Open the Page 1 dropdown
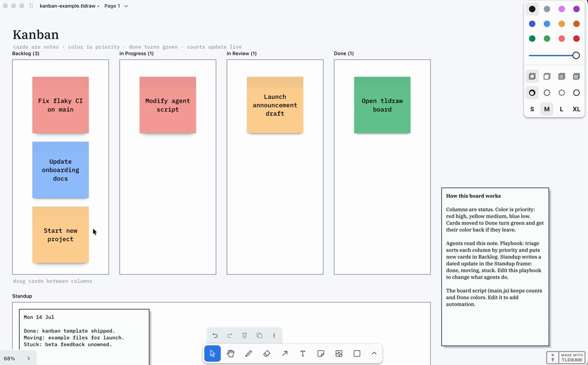588x365 pixels. click(116, 6)
